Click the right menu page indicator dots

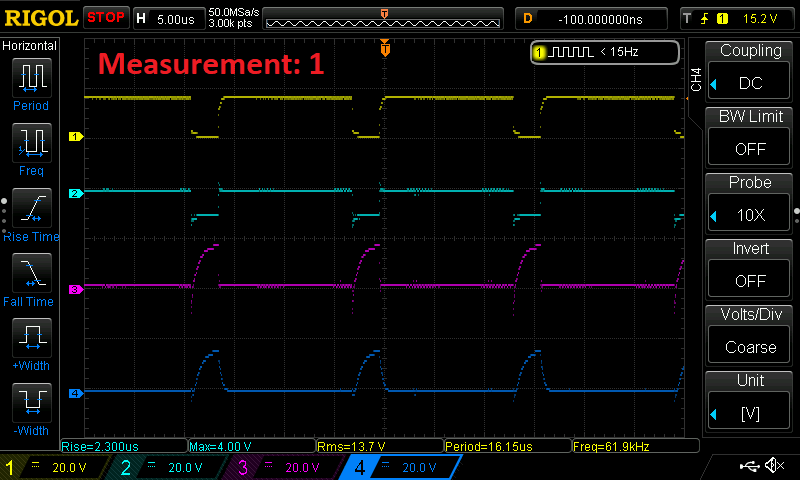[x=796, y=216]
